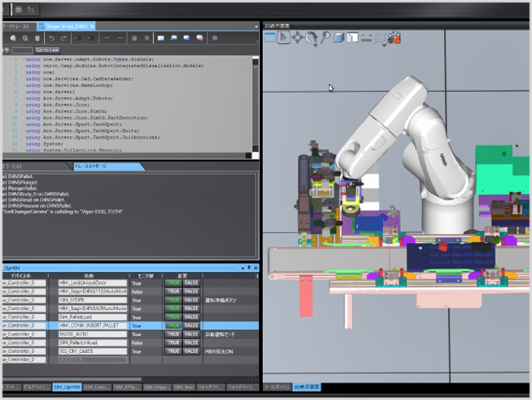Open the 3D recording camera icon
Image resolution: width=532 pixels, height=400 pixels.
[x=394, y=38]
